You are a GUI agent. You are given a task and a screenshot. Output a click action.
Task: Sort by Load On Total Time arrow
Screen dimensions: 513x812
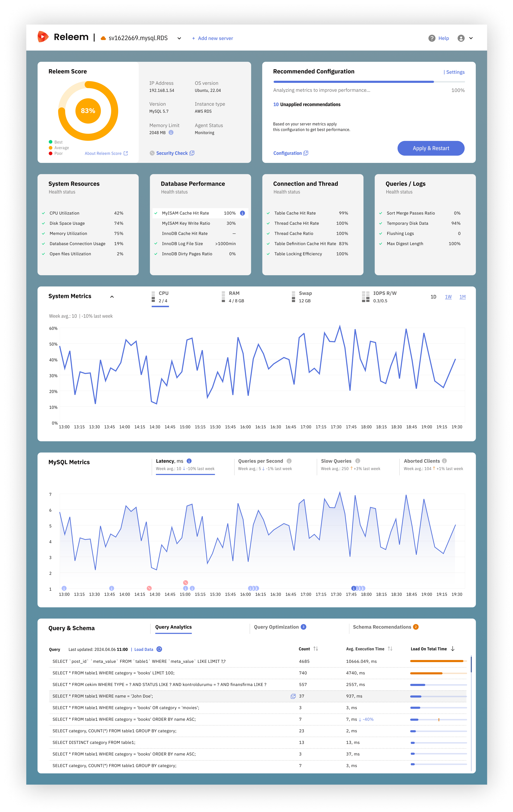453,649
